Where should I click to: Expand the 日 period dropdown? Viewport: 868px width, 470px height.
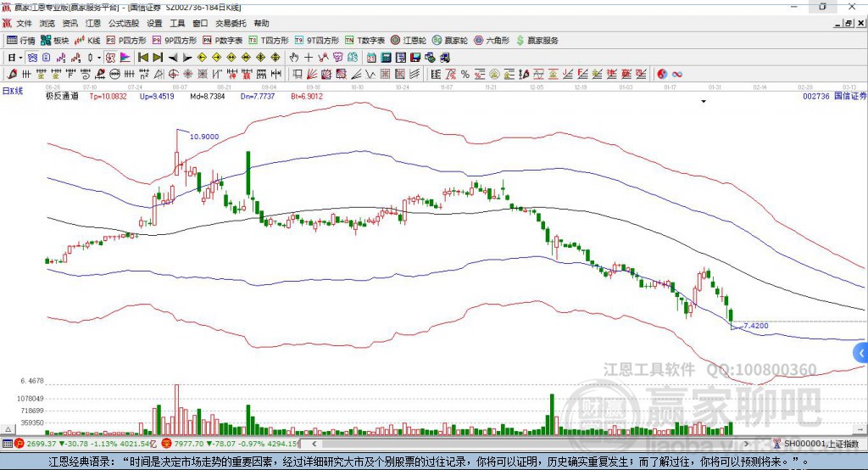tap(20, 58)
